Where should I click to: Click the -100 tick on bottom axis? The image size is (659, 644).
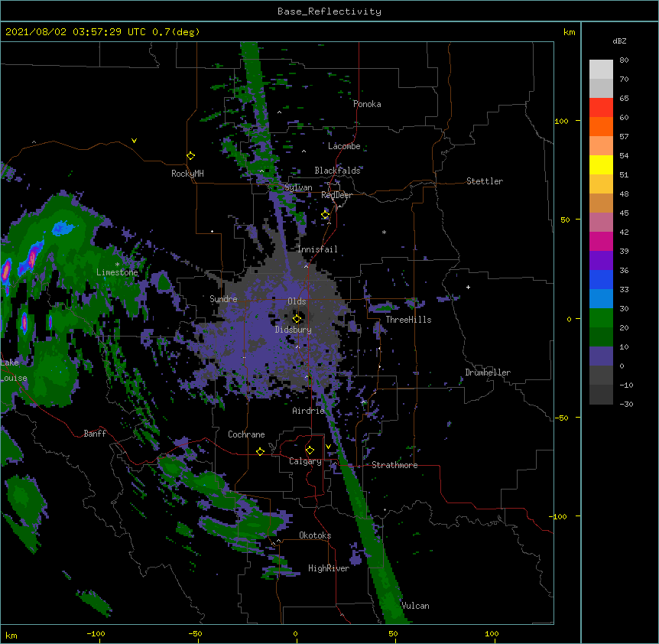click(x=96, y=633)
